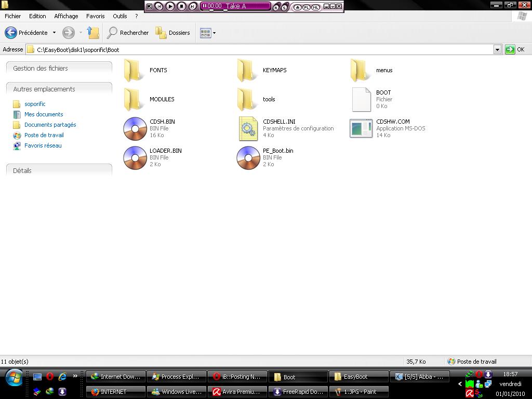Switch to Internet Download Manager taskbar button
This screenshot has height=399, width=532.
116,377
